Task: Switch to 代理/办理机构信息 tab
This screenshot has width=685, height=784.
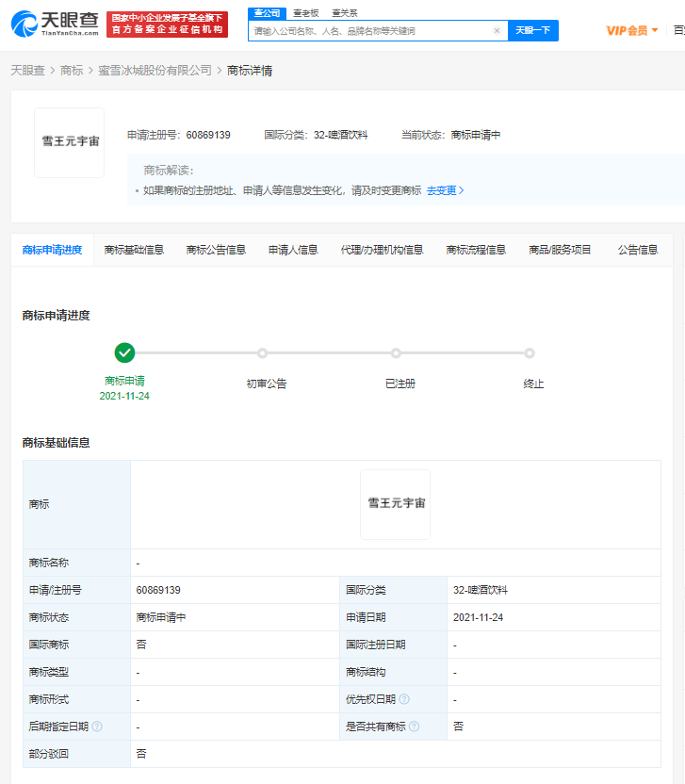Action: coord(382,250)
